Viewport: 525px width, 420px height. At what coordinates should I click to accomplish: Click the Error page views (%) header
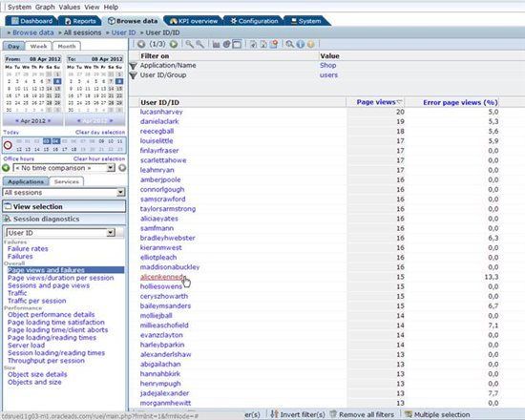(x=460, y=102)
